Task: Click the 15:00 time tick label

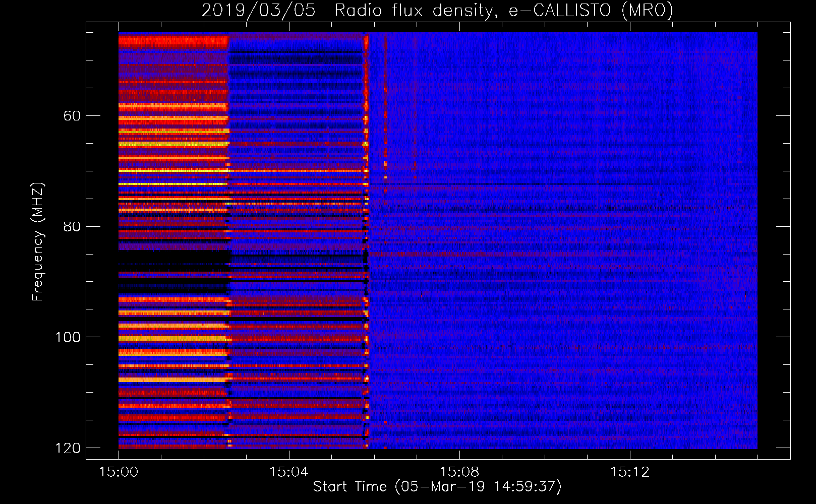Action: pyautogui.click(x=119, y=472)
